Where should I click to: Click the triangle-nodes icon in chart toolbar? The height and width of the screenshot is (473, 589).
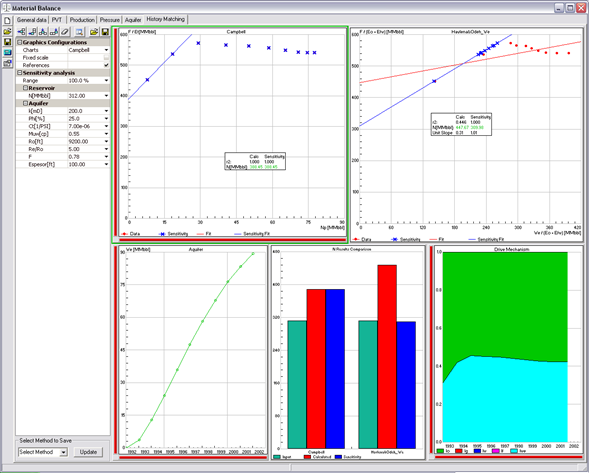coord(43,32)
